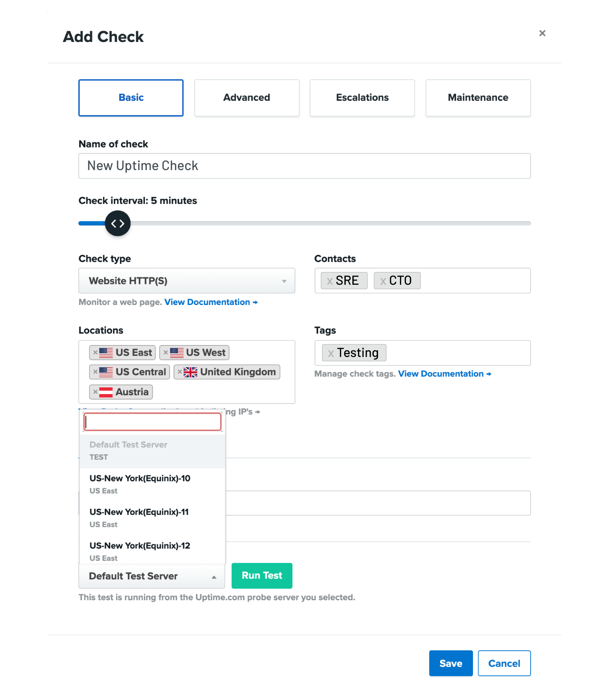Click the Check type dropdown arrow

point(284,281)
